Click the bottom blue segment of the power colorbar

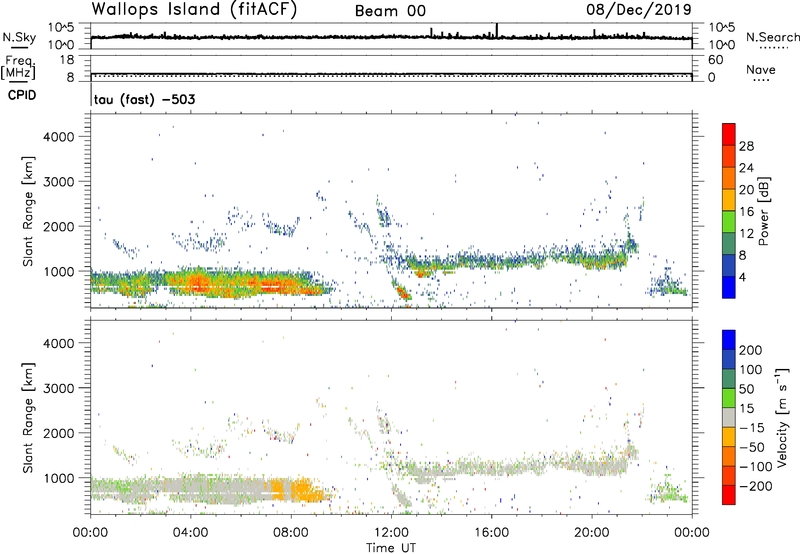click(x=729, y=287)
